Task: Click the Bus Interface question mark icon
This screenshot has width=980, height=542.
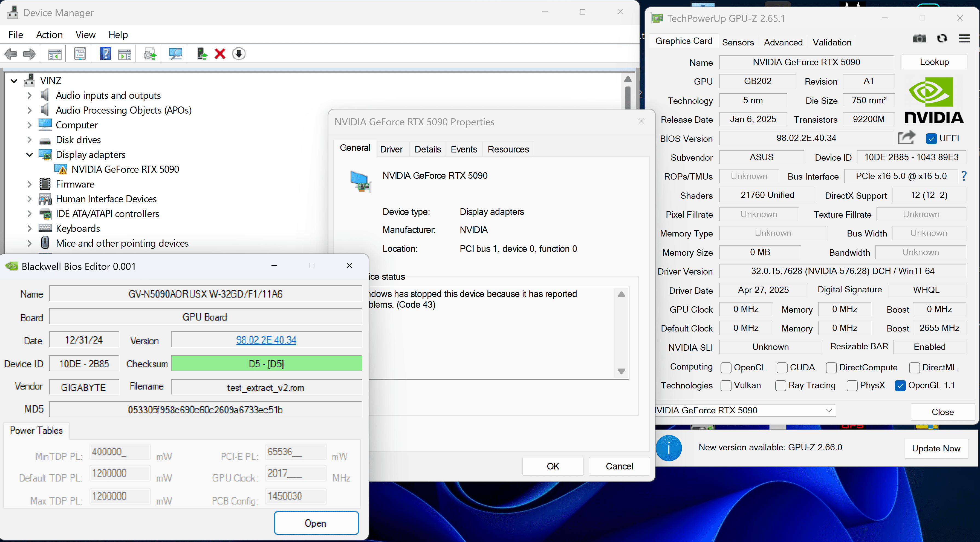Action: point(964,176)
